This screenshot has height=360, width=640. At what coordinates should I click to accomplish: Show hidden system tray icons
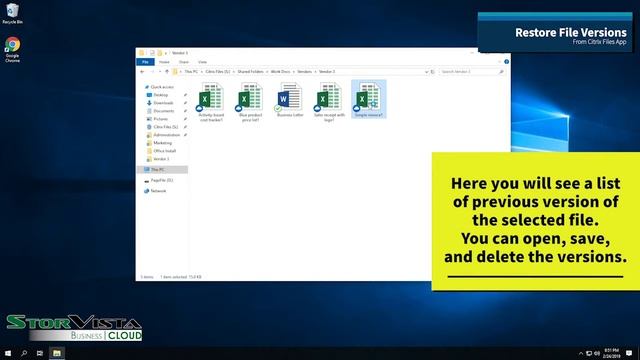(x=581, y=353)
